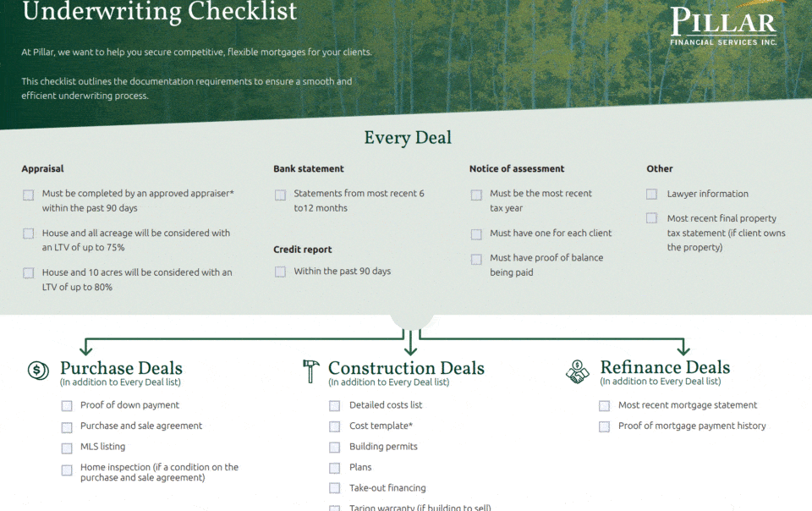Tick Cost template checkbox
Image resolution: width=812 pixels, height=511 pixels.
[335, 426]
